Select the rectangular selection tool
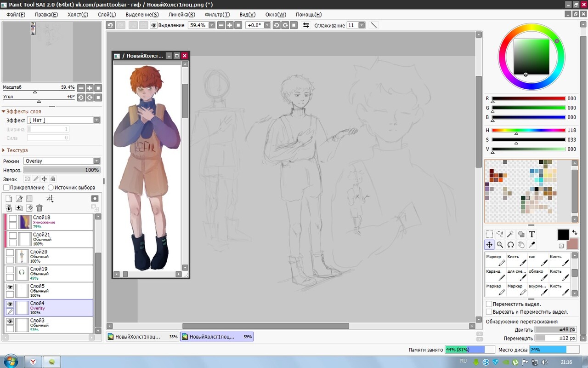Image resolution: width=588 pixels, height=368 pixels. tap(490, 234)
